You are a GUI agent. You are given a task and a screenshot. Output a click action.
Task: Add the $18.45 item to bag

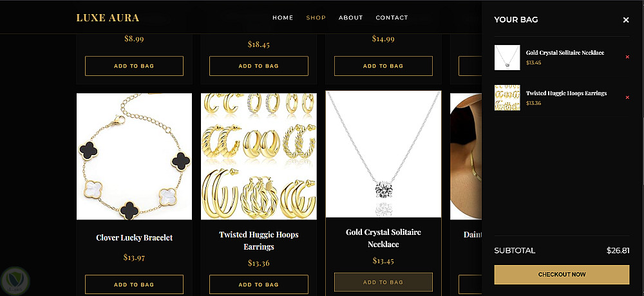pos(258,66)
